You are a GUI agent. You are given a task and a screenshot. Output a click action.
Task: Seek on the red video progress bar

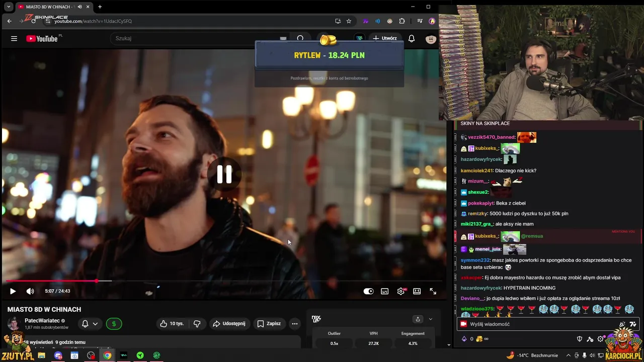(224, 281)
